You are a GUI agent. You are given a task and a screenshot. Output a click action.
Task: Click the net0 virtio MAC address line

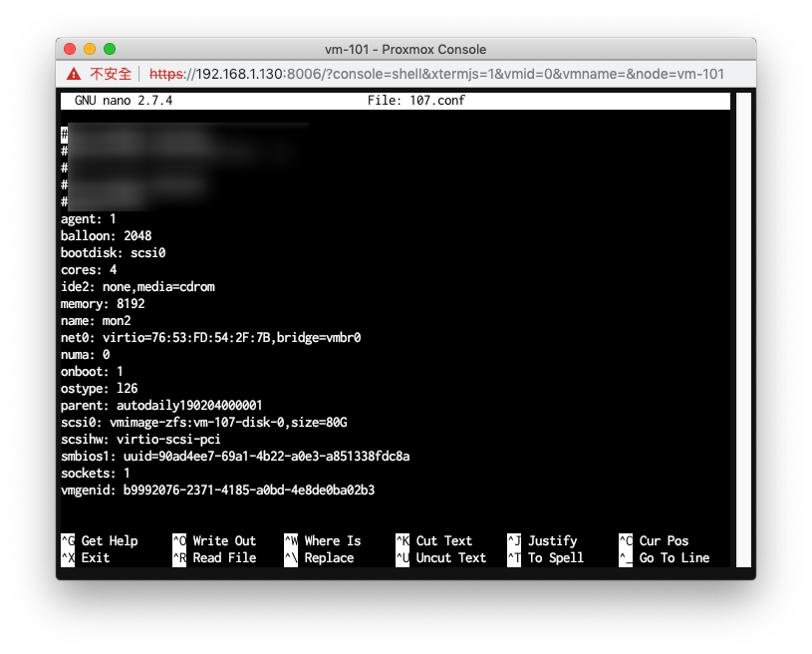click(x=211, y=338)
